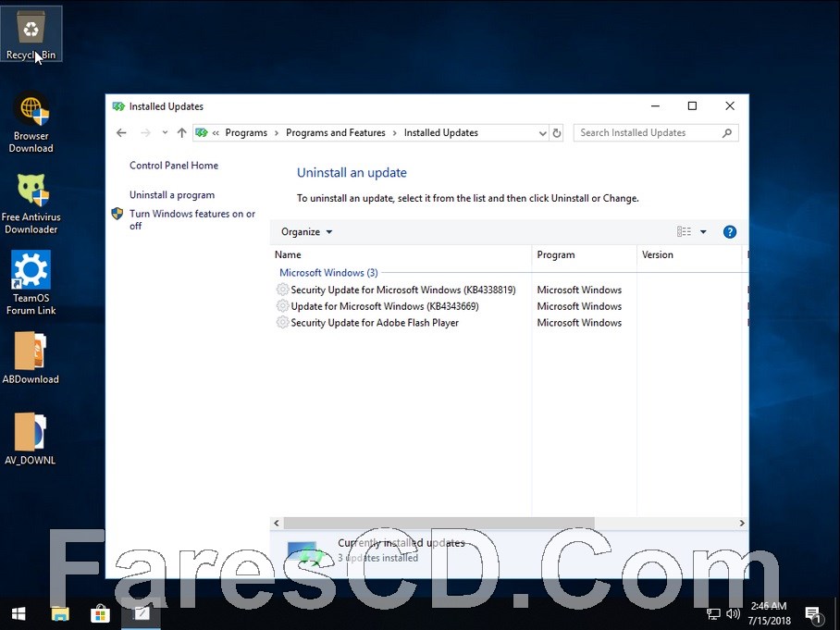
Task: Open the ABDownload folder icon
Action: 31,358
